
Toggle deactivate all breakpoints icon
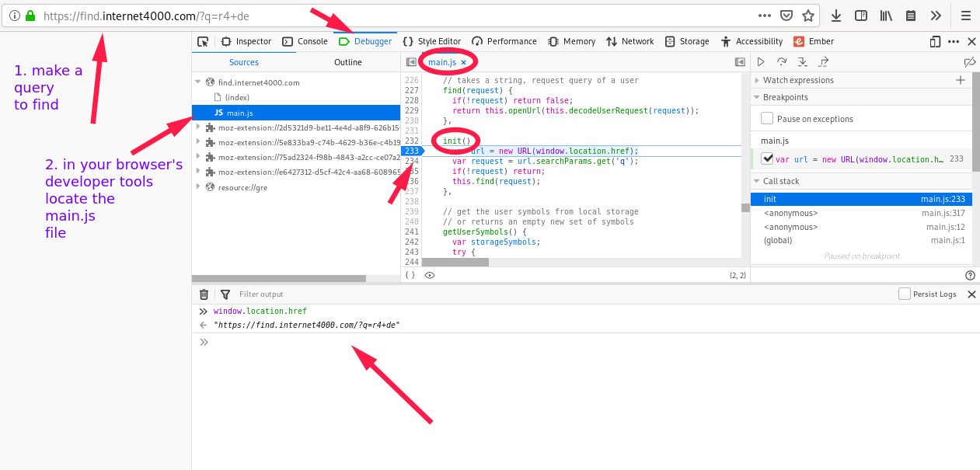click(x=969, y=62)
